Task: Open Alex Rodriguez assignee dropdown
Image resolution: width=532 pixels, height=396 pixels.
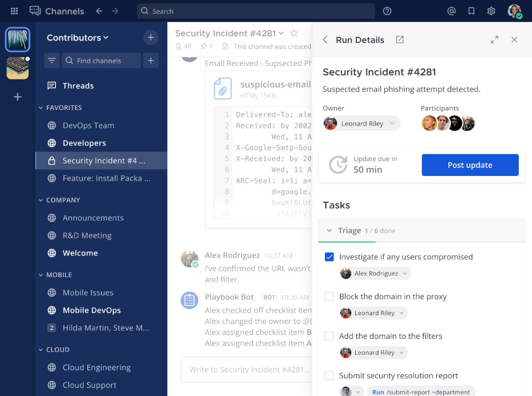Action: pos(375,274)
